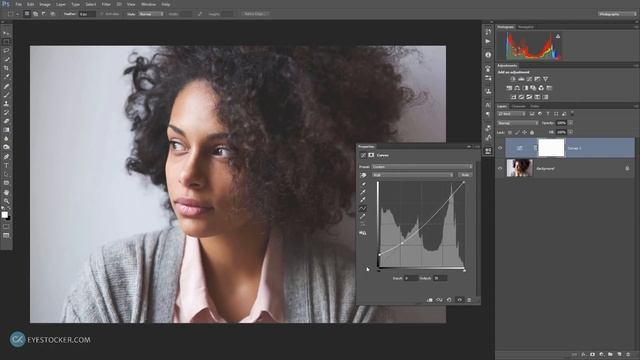The height and width of the screenshot is (360, 640).
Task: Toggle clip adjustment to layer below
Action: click(x=429, y=300)
